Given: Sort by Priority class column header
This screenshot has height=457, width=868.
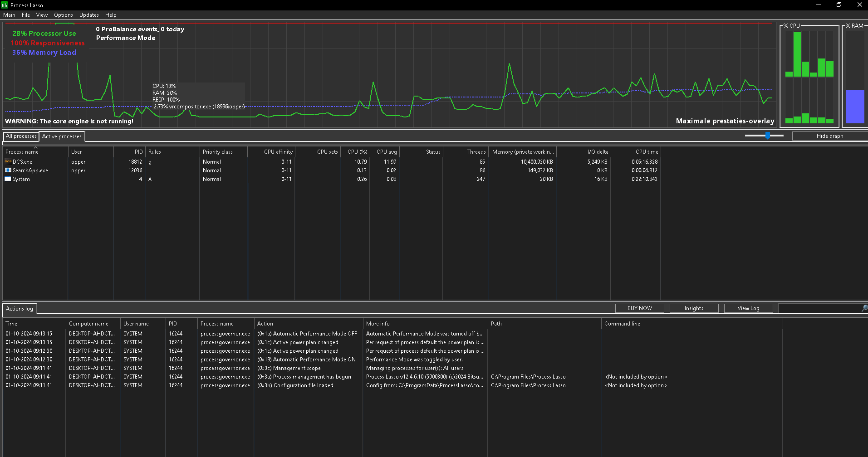Looking at the screenshot, I should click(x=224, y=152).
